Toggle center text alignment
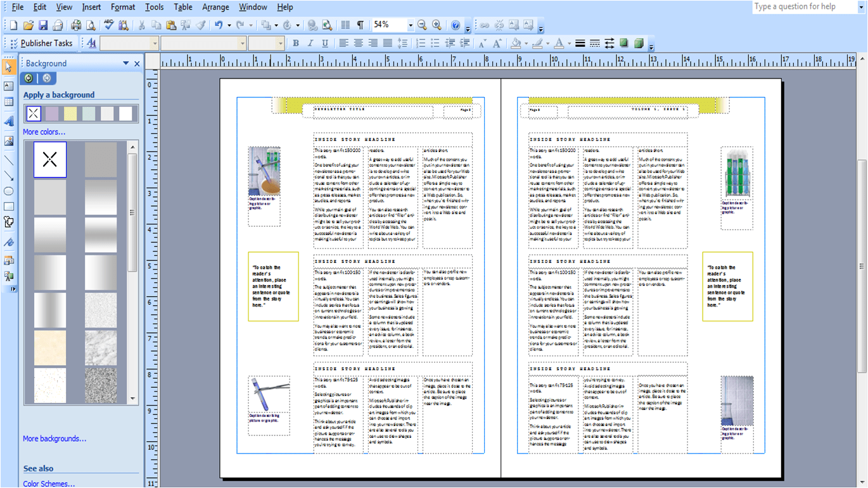The width and height of the screenshot is (868, 488). pos(358,43)
